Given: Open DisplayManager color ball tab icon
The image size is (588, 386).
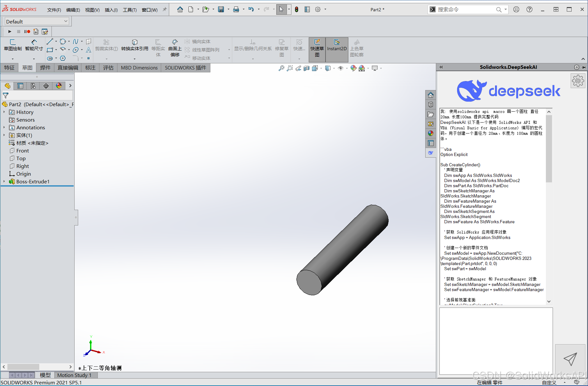Looking at the screenshot, I should click(x=59, y=86).
